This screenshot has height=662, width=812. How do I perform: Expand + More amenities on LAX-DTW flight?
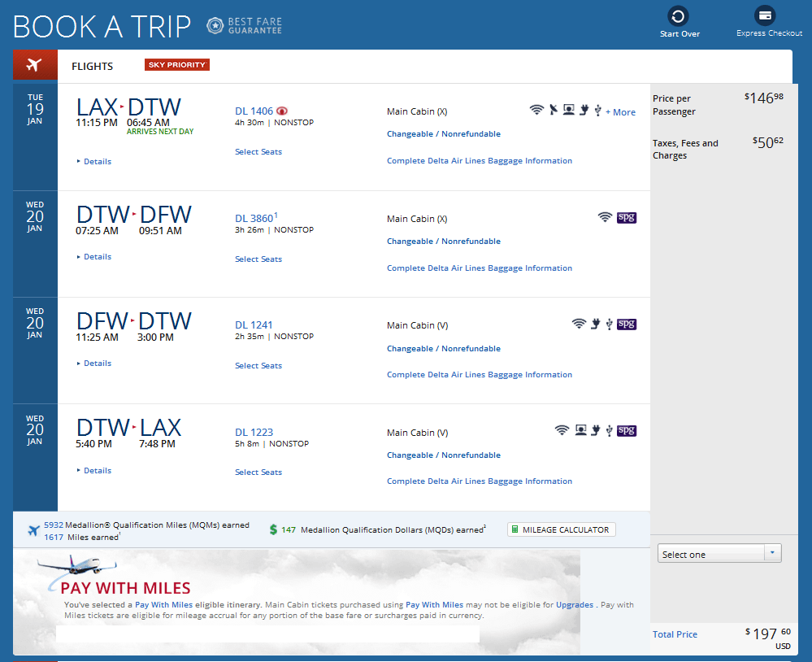(x=620, y=112)
